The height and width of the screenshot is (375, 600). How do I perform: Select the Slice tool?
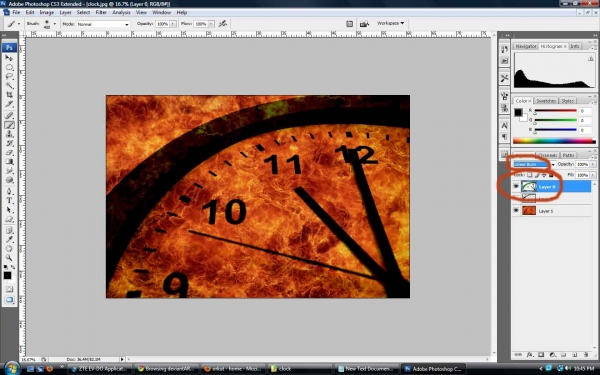coord(9,104)
